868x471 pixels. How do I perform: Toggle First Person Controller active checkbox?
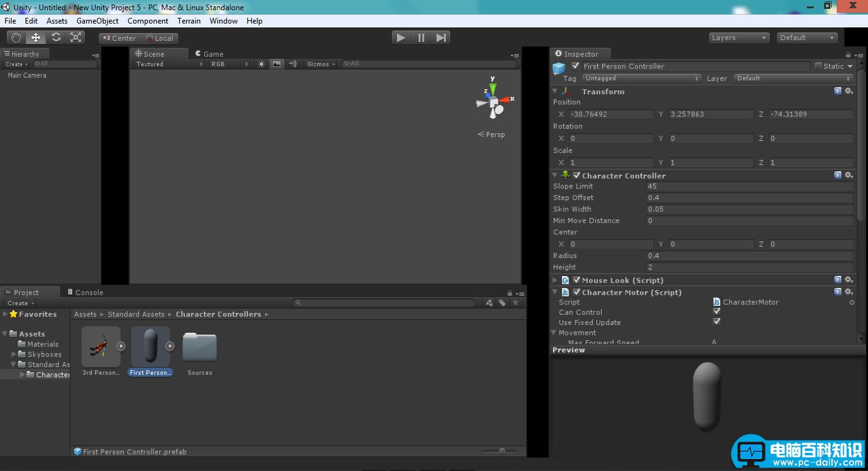(576, 66)
